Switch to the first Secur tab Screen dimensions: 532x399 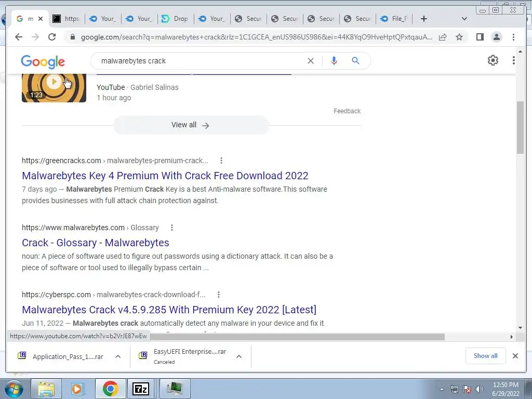pyautogui.click(x=249, y=19)
